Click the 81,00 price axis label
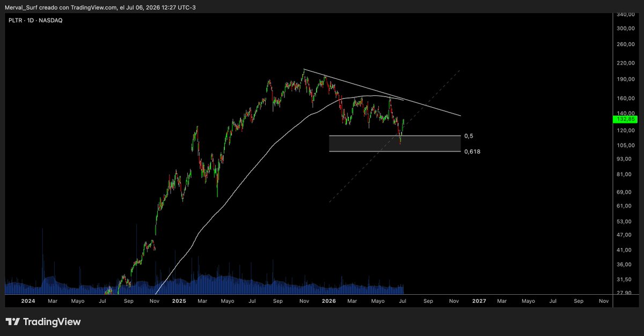This screenshot has height=336, width=644. point(624,175)
